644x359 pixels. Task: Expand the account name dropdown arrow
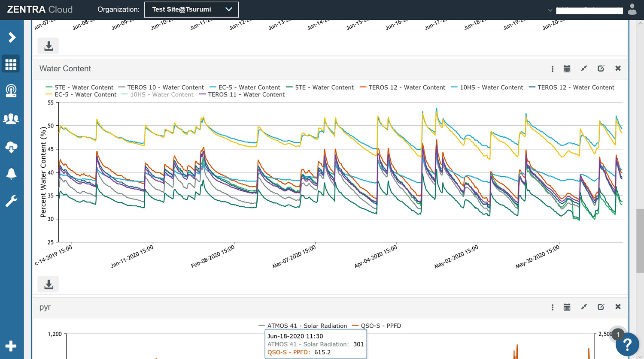550,10
